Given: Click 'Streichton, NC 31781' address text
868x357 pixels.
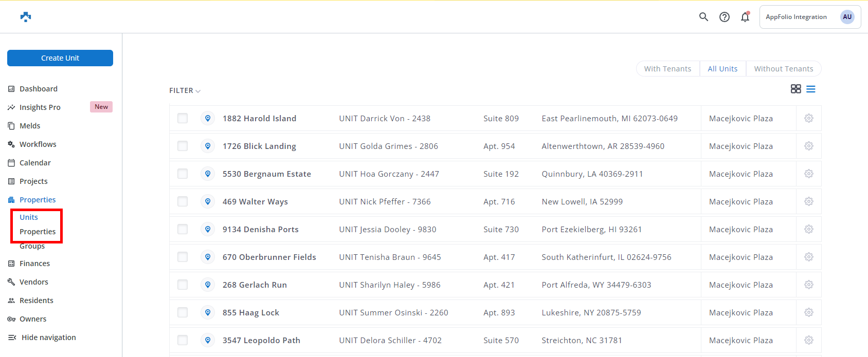Looking at the screenshot, I should click(582, 340).
